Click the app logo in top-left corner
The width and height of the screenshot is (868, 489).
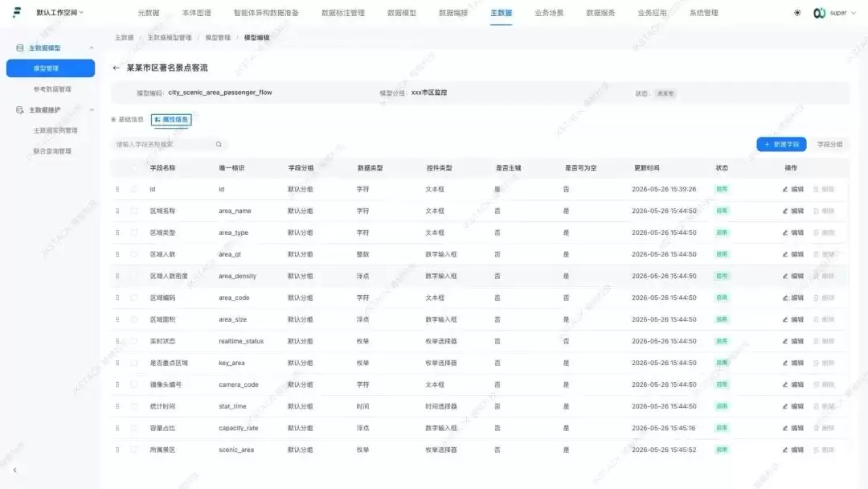[17, 12]
